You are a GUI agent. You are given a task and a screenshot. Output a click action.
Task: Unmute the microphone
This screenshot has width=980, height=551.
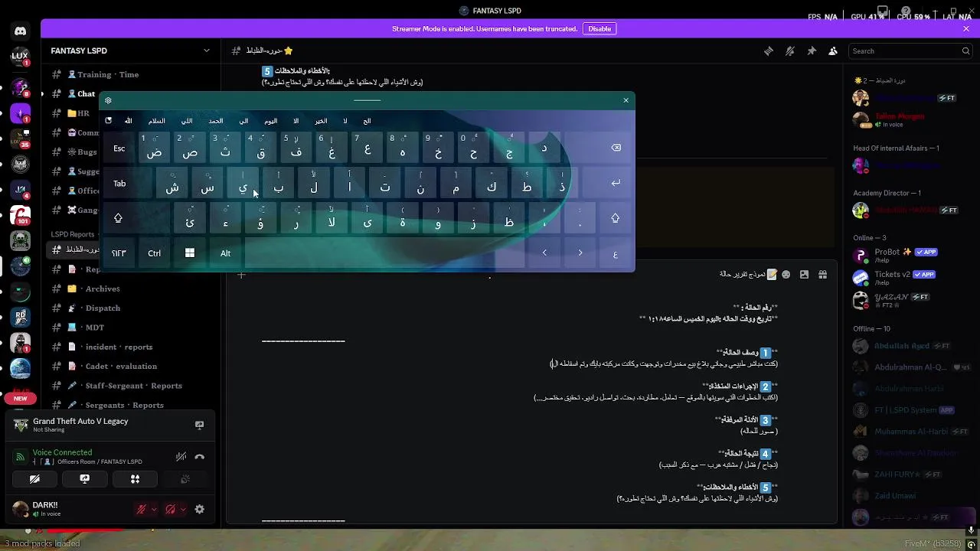tap(142, 509)
